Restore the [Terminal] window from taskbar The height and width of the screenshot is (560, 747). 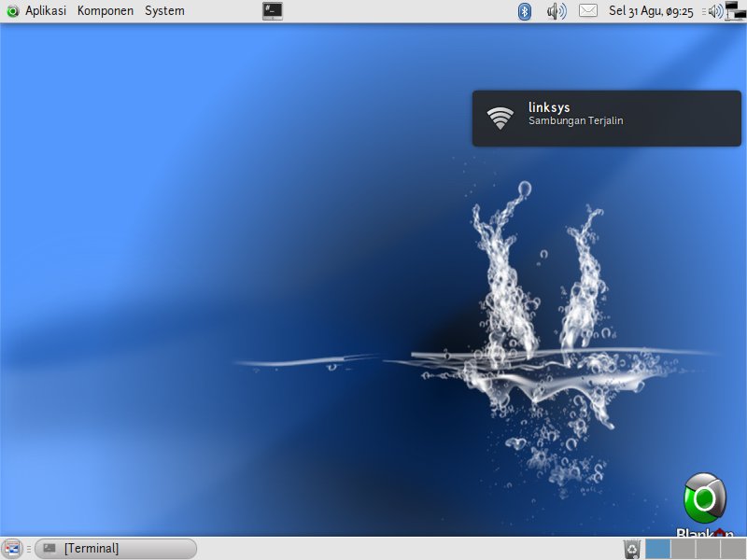116,549
